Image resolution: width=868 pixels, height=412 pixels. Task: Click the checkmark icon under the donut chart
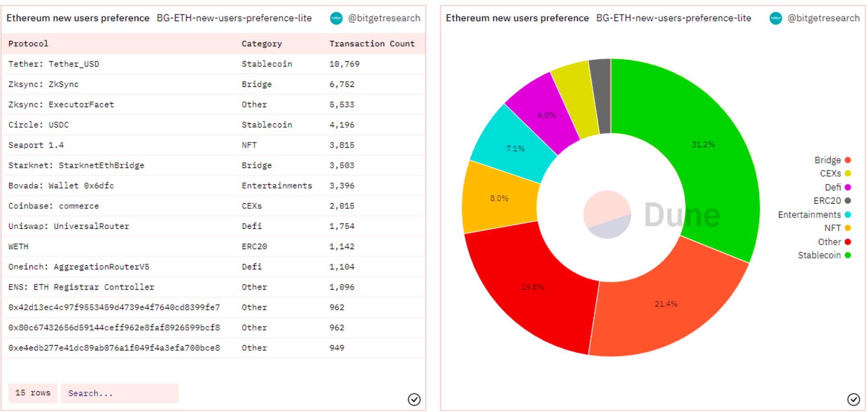coord(853,399)
